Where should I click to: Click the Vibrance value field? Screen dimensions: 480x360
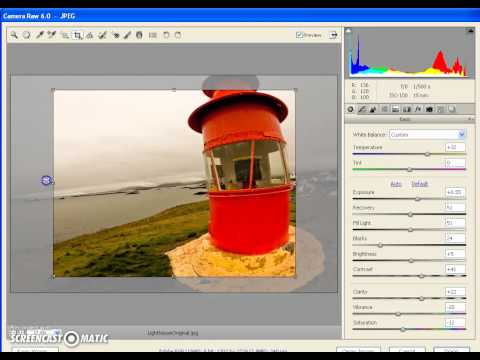[x=455, y=307]
